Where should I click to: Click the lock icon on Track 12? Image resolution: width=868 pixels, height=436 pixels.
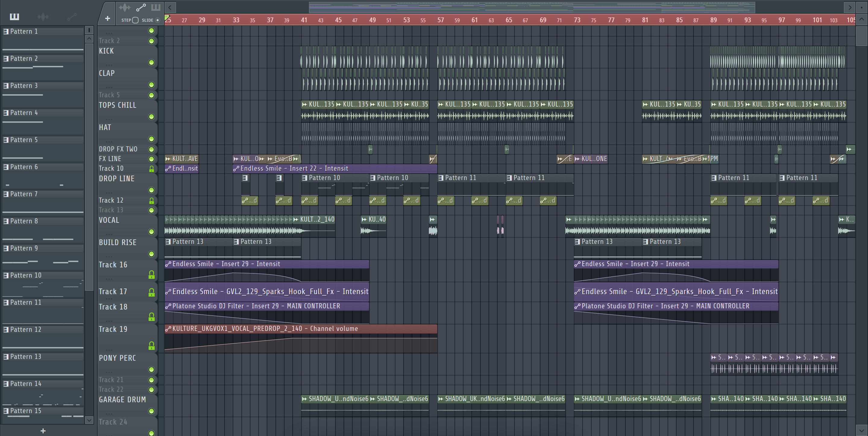pos(151,201)
